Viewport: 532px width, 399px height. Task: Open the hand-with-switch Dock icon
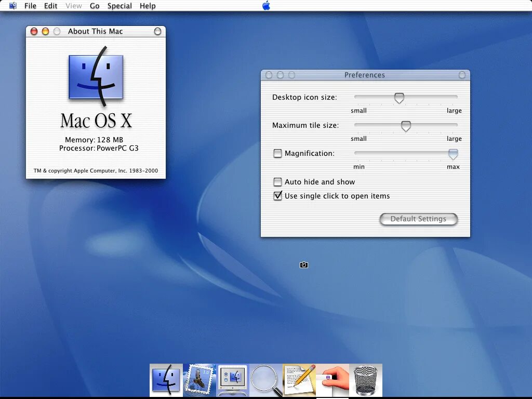click(x=332, y=380)
